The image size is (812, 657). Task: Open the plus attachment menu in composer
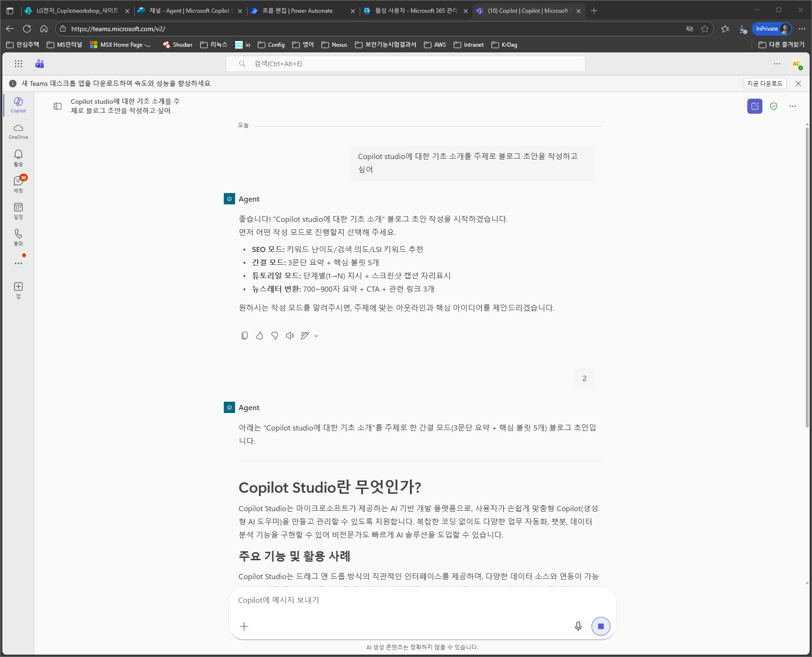(244, 626)
